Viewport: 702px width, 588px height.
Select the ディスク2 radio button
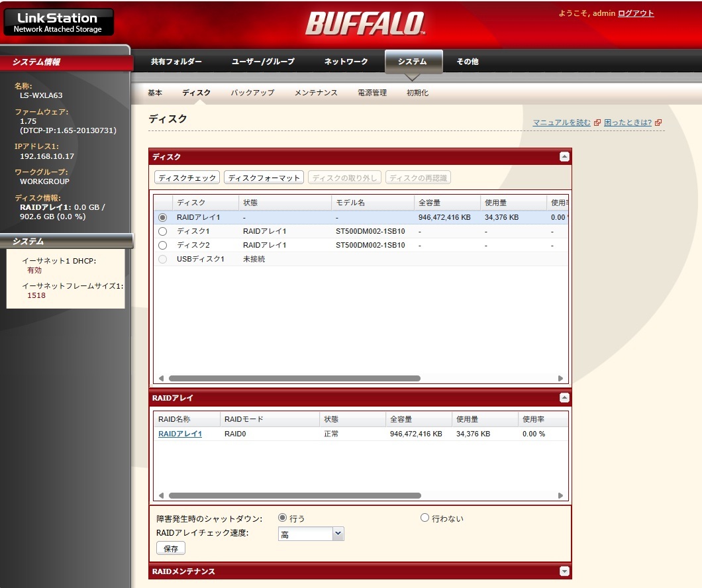(162, 245)
